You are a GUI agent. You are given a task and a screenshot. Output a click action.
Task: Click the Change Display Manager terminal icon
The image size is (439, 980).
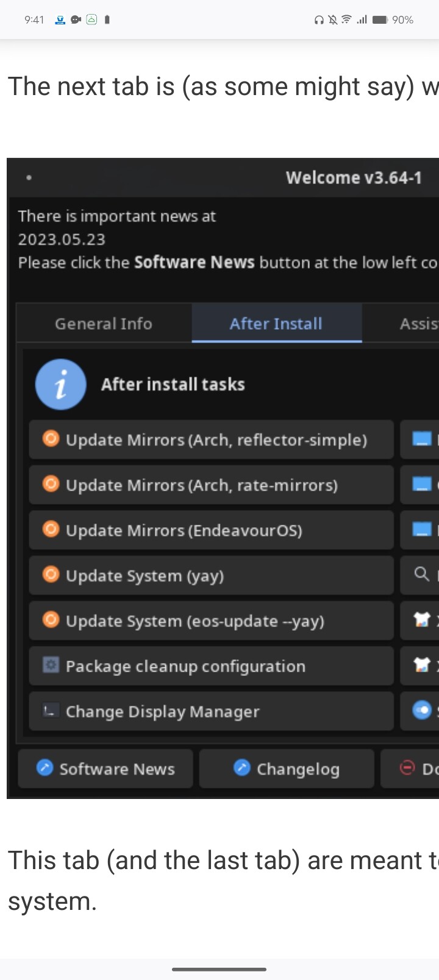click(x=51, y=710)
